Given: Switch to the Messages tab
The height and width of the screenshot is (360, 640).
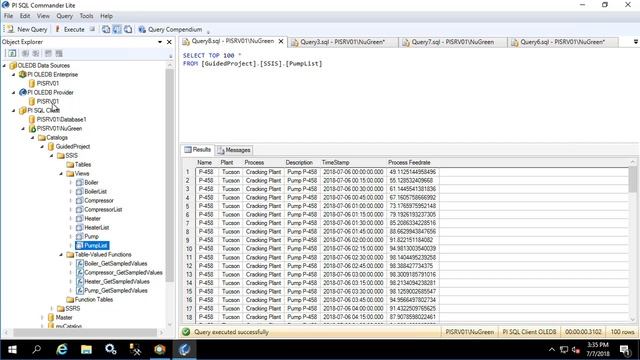Looking at the screenshot, I should (x=234, y=150).
